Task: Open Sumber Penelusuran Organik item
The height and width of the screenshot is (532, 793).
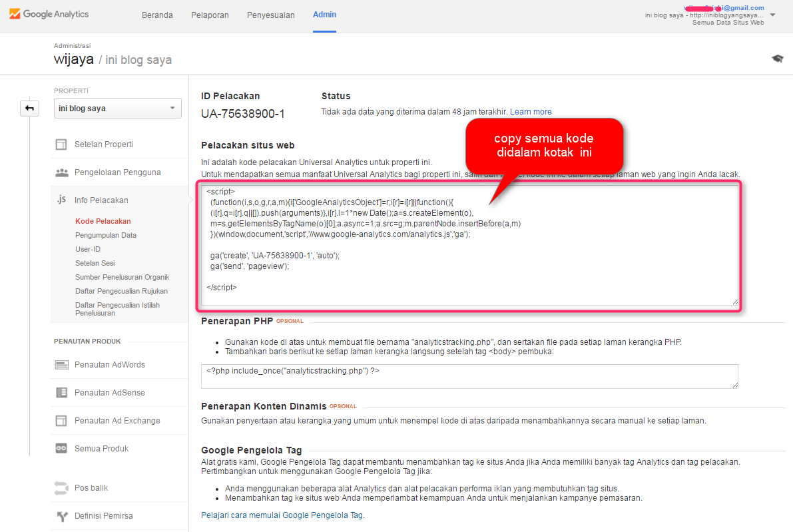Action: click(123, 277)
